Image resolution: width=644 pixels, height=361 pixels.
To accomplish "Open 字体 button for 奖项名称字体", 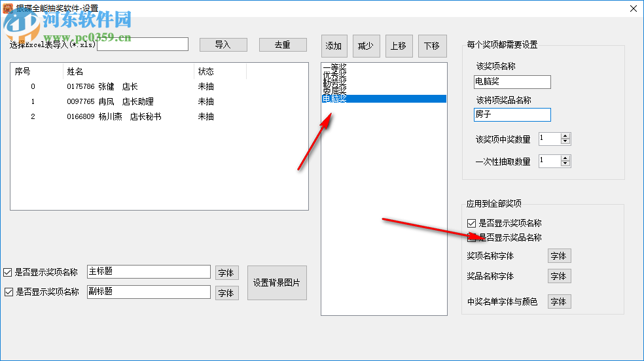I will [560, 256].
